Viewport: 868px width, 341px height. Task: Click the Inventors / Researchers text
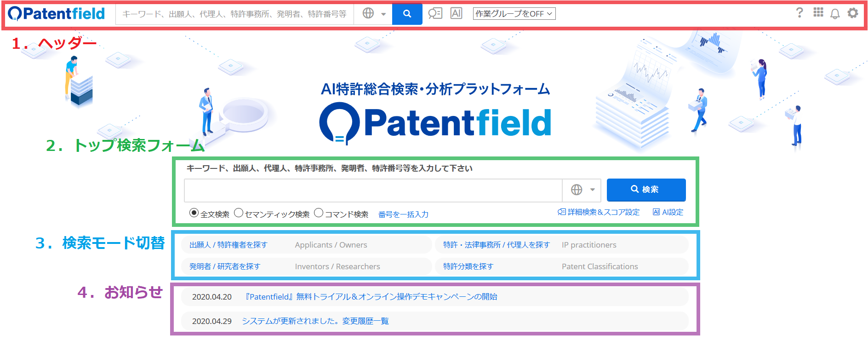(337, 266)
